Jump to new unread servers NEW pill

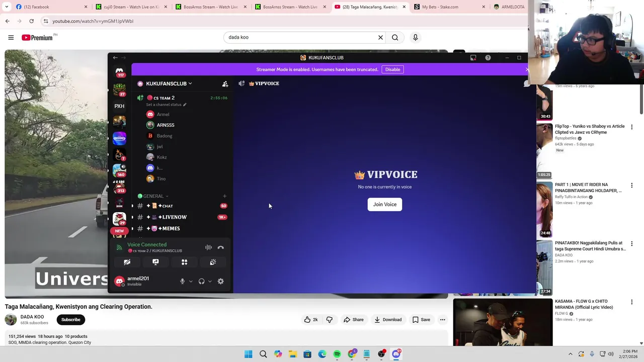[x=119, y=231]
